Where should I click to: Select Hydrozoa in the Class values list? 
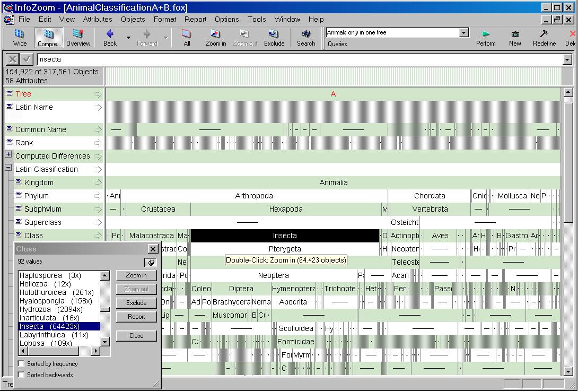51,309
